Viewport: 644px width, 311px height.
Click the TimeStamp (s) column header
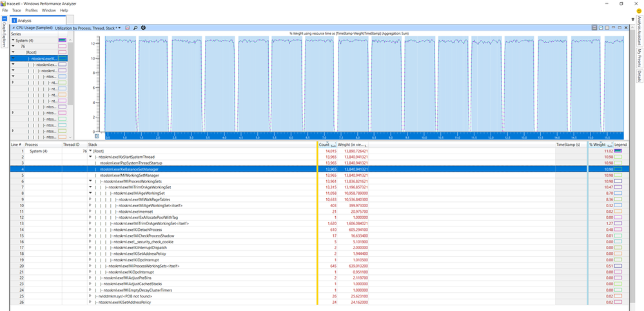coord(571,145)
